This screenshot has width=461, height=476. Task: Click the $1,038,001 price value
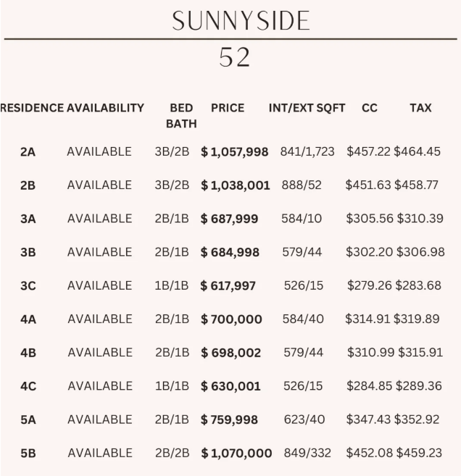[235, 185]
